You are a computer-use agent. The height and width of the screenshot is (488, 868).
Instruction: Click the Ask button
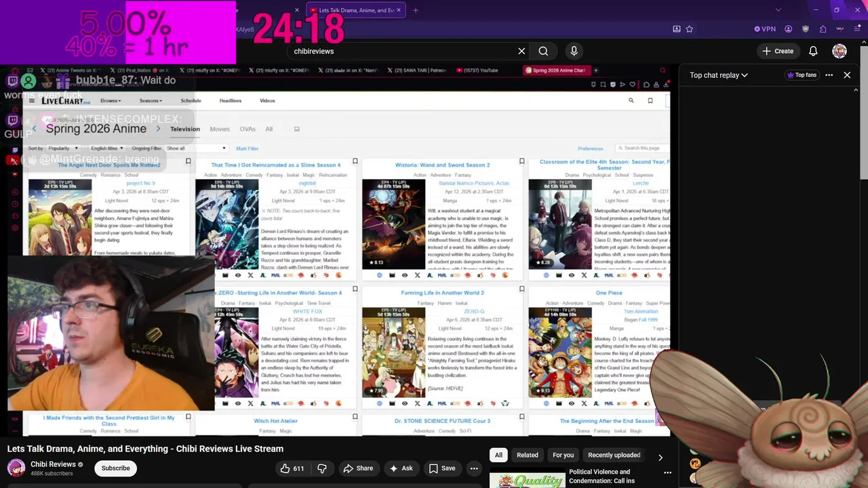point(401,468)
